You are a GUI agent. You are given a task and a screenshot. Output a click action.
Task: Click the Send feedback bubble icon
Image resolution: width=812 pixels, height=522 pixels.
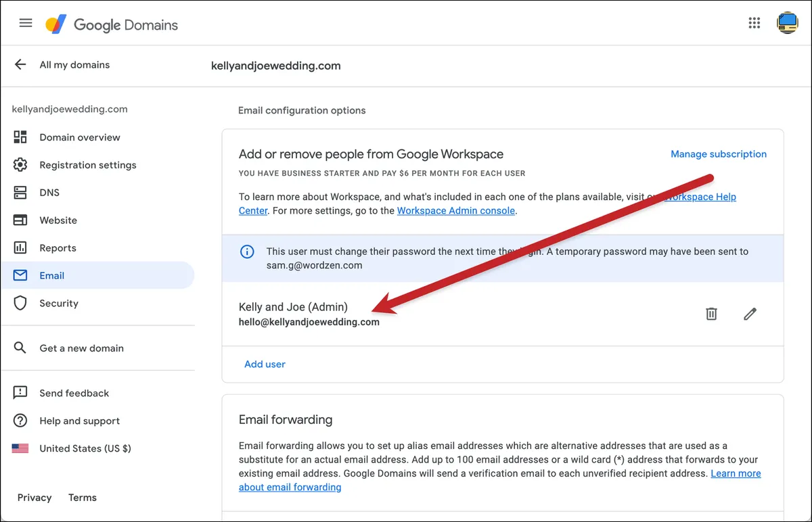point(20,393)
